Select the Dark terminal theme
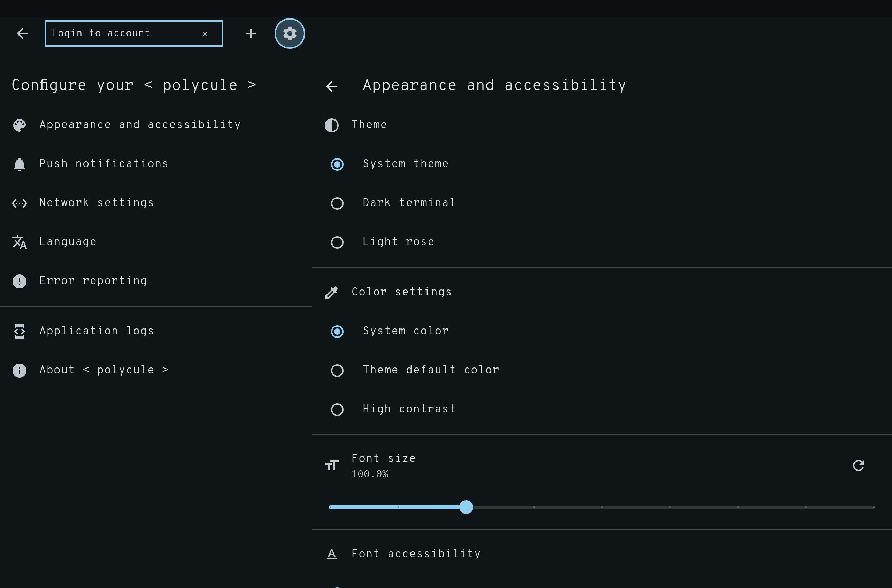The height and width of the screenshot is (588, 892). point(337,203)
